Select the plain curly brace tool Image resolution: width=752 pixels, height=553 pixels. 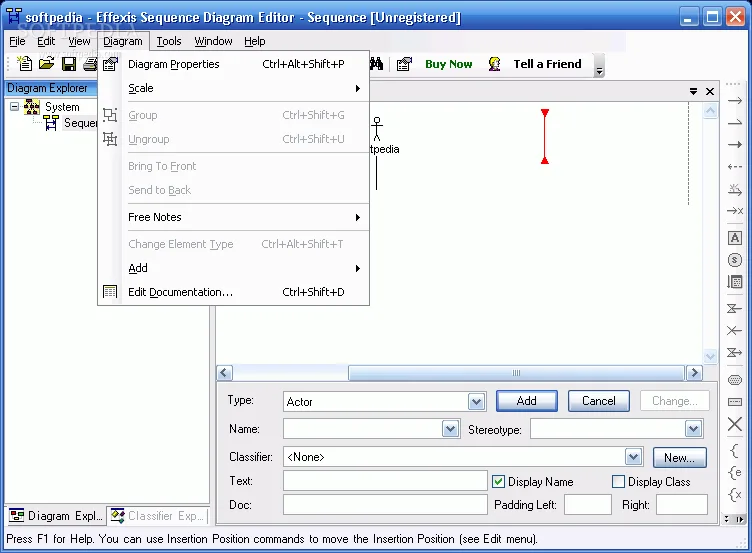pyautogui.click(x=735, y=451)
